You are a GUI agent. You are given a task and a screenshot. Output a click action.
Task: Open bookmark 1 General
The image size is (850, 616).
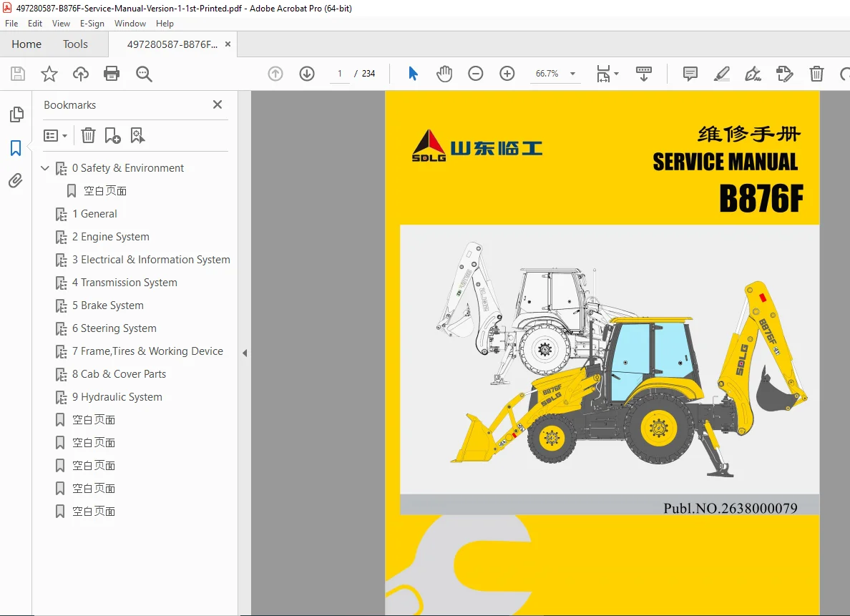click(94, 214)
